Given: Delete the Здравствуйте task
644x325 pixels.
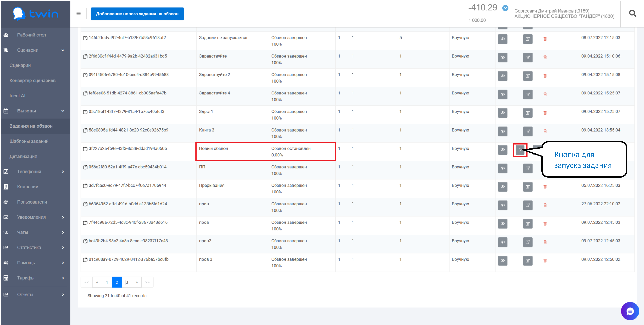Looking at the screenshot, I should (x=545, y=57).
